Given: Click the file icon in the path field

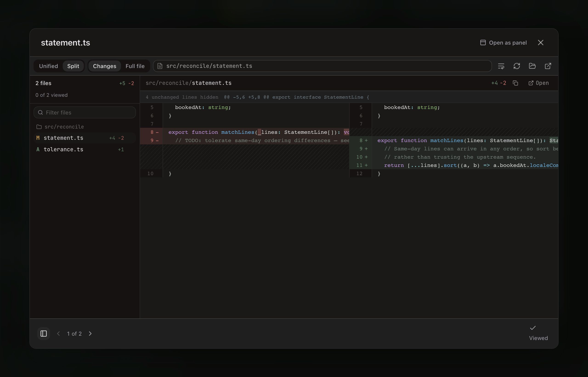Looking at the screenshot, I should point(160,66).
